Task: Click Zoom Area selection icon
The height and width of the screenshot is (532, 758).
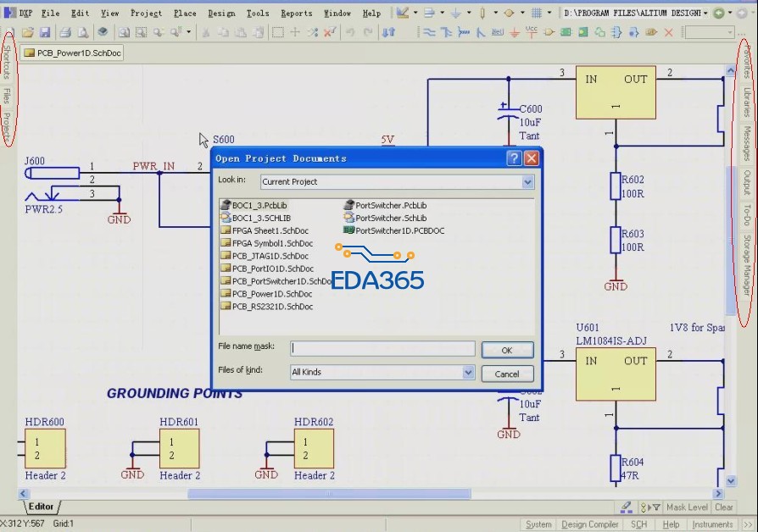Action: tap(141, 32)
